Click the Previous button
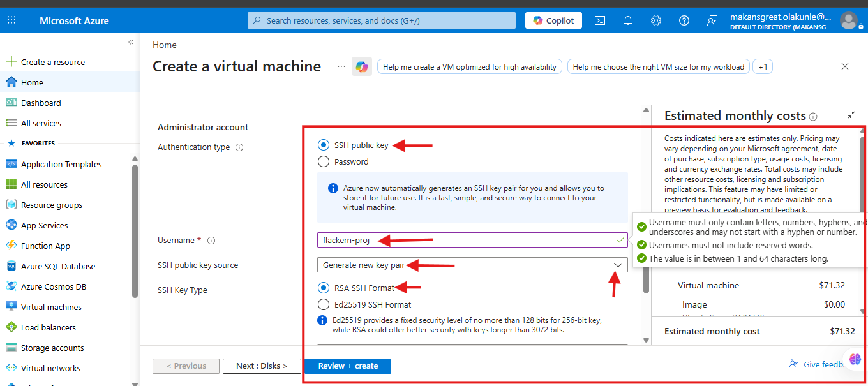Image resolution: width=868 pixels, height=386 pixels. tap(186, 366)
